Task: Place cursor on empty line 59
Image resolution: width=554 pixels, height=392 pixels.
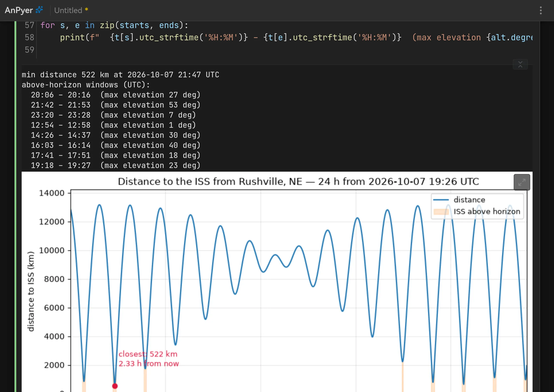Action: [x=285, y=50]
